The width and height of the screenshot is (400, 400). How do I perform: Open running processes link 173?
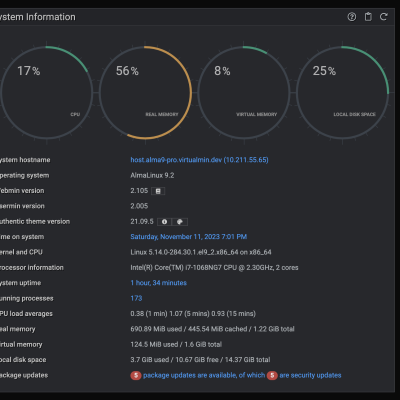136,298
